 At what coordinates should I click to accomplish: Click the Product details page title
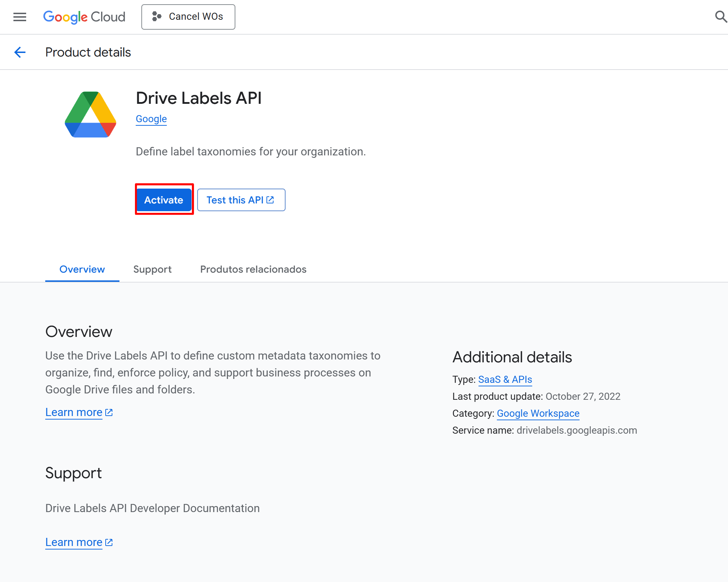point(88,52)
